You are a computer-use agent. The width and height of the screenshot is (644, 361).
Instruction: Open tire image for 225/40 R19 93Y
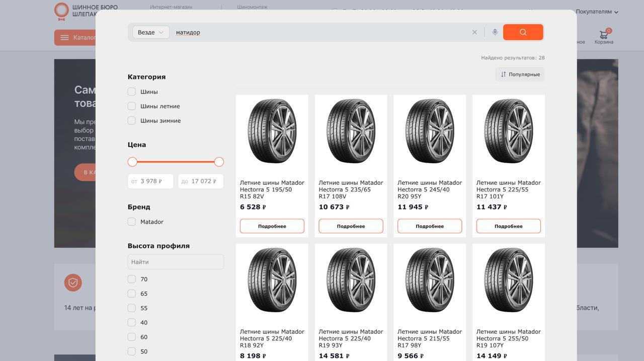point(351,280)
